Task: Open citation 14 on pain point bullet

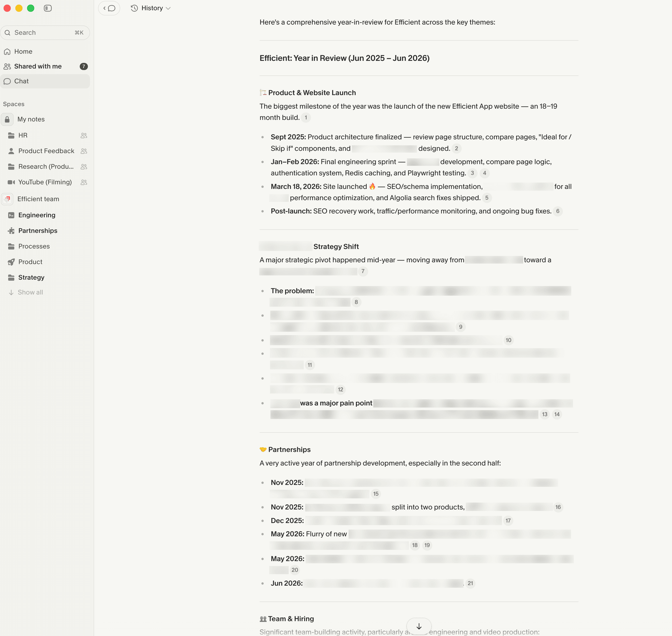Action: tap(557, 414)
